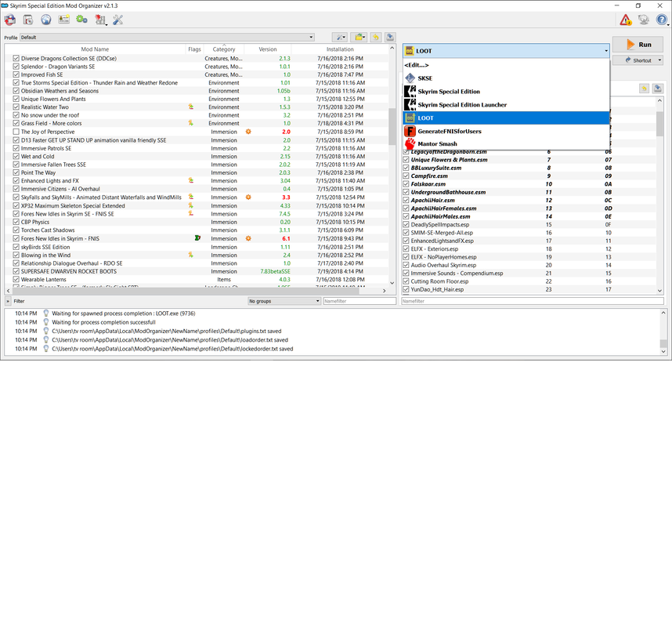
Task: Click the flag icon on Blowing in the Wind row
Action: tap(191, 255)
